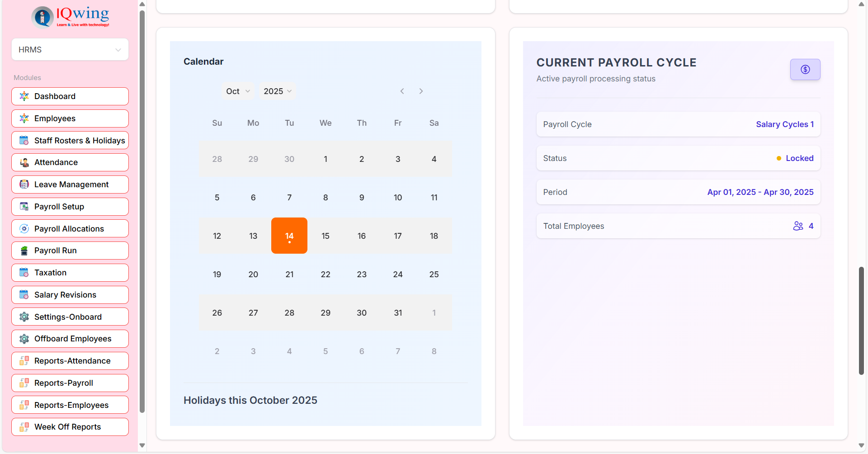Click the Reports-Payroll icon
The height and width of the screenshot is (454, 868).
(x=24, y=383)
